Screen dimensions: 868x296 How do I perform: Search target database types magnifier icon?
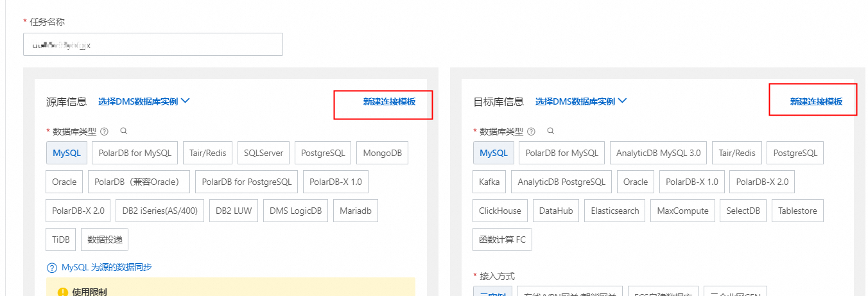(x=550, y=131)
